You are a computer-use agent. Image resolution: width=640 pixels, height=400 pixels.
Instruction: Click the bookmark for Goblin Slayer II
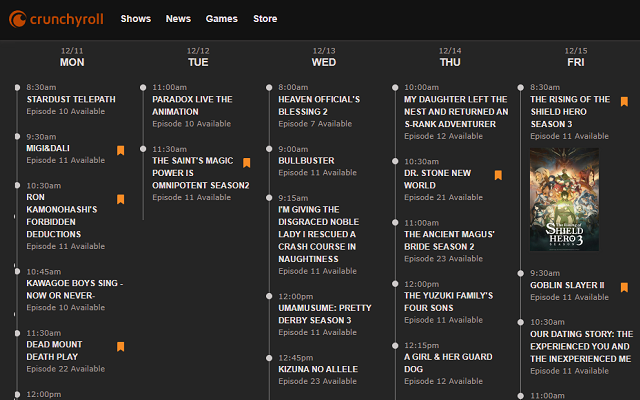coord(624,287)
